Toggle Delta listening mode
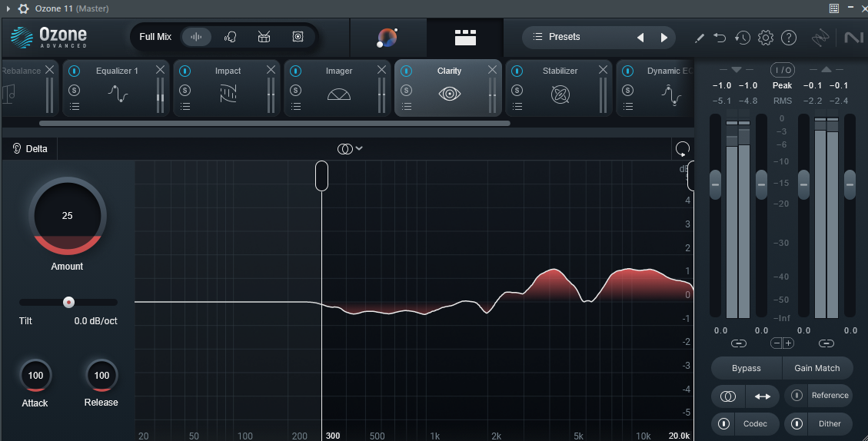The height and width of the screenshot is (441, 868). pos(30,148)
